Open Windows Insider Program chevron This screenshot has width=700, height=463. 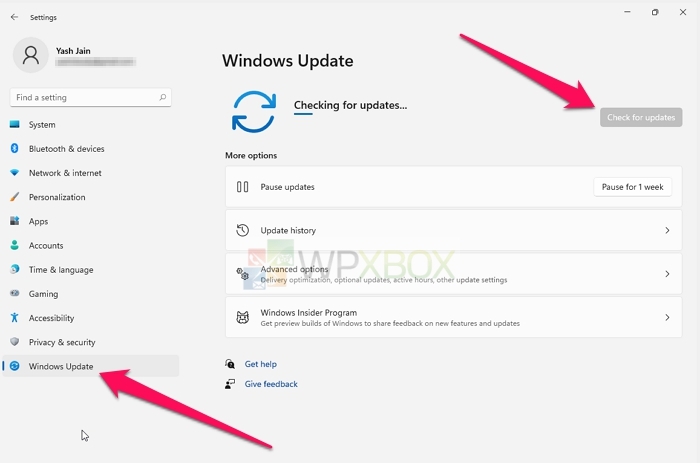[667, 317]
